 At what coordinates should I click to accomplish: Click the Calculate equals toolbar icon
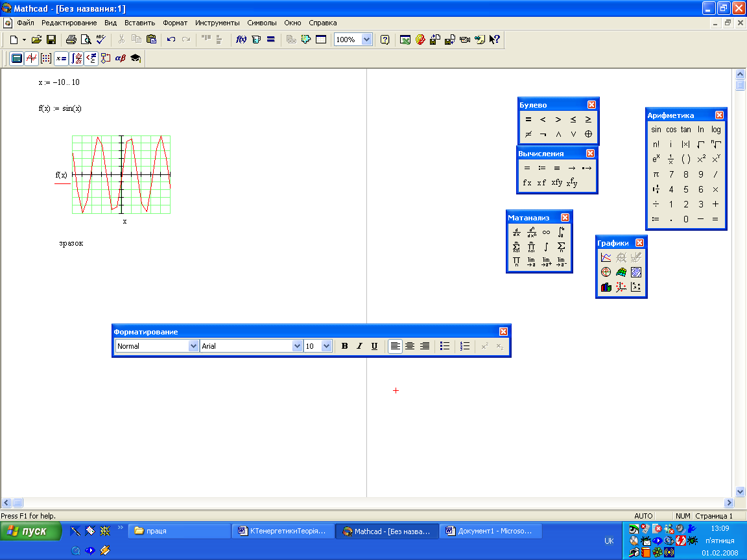(271, 40)
